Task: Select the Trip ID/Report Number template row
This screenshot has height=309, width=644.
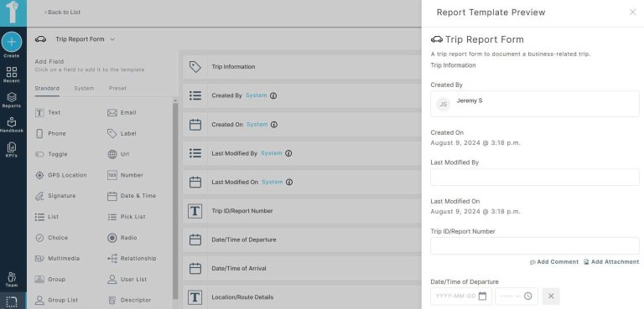Action: pos(302,211)
